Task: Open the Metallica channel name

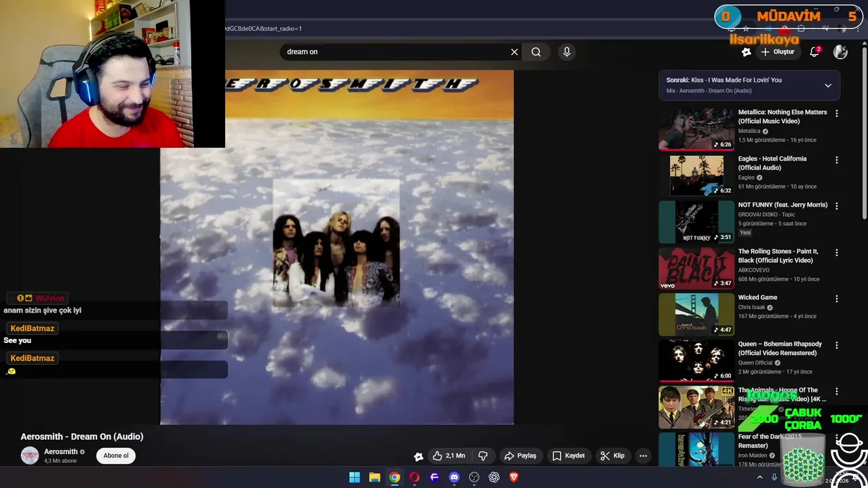Action: point(749,131)
